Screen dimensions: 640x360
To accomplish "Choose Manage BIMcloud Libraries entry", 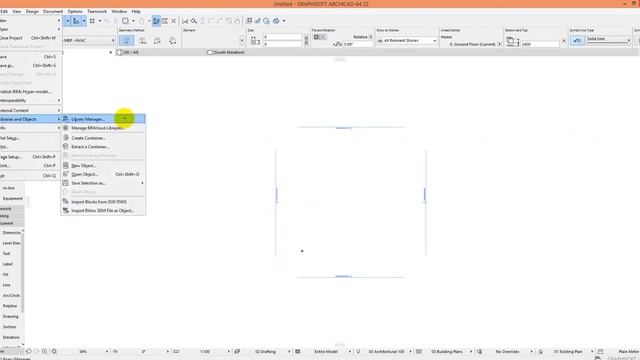I will tap(103, 128).
